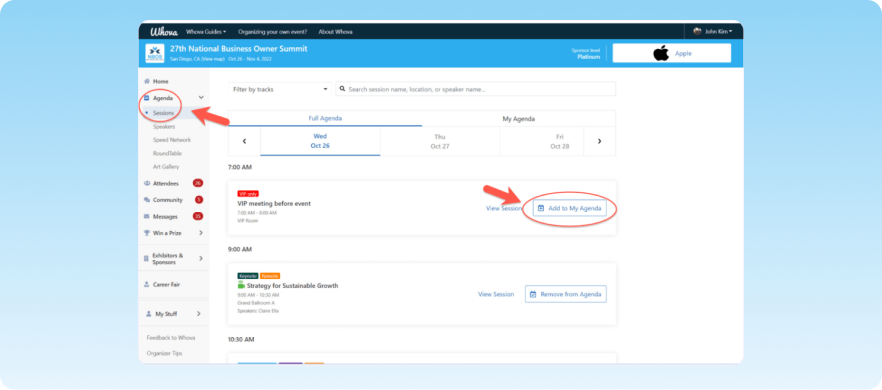882x390 pixels.
Task: Click the Agenda calendar icon
Action: [147, 98]
